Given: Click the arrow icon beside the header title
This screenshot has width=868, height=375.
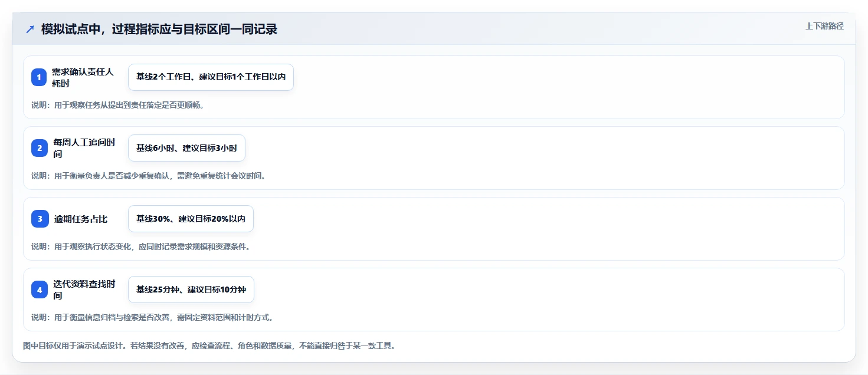Looking at the screenshot, I should [30, 29].
